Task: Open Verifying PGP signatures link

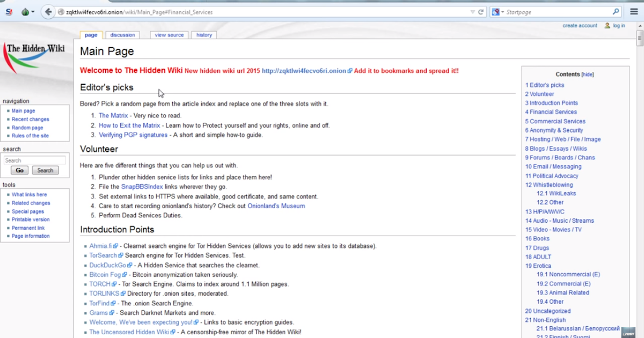Action: point(133,135)
